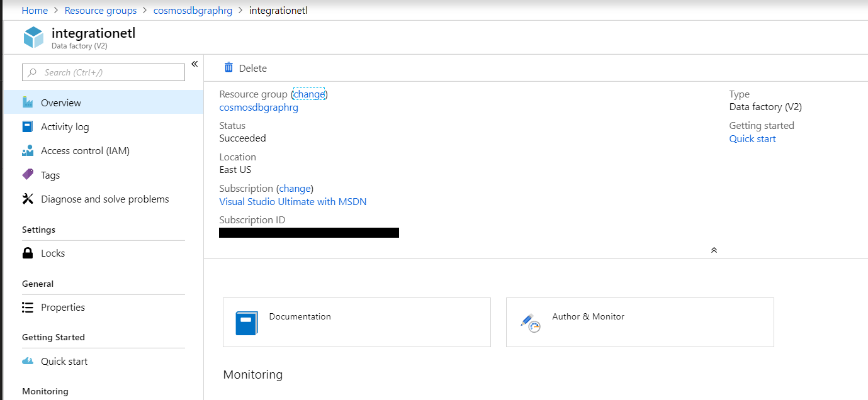
Task: Select the Tags icon
Action: click(28, 174)
